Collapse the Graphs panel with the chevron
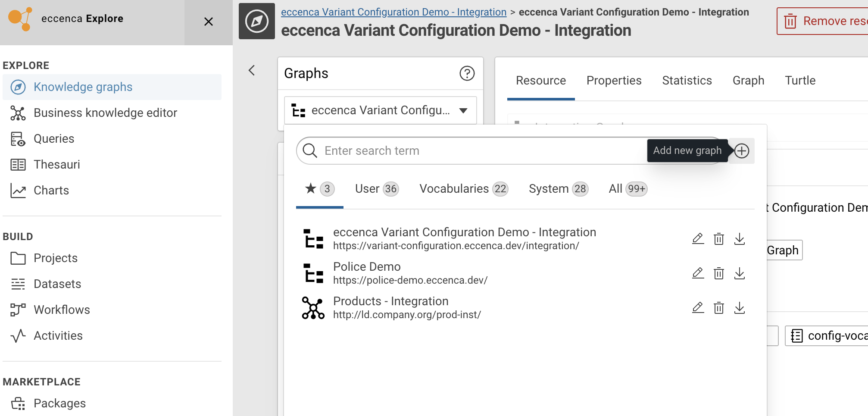Viewport: 868px width, 416px height. click(x=252, y=70)
